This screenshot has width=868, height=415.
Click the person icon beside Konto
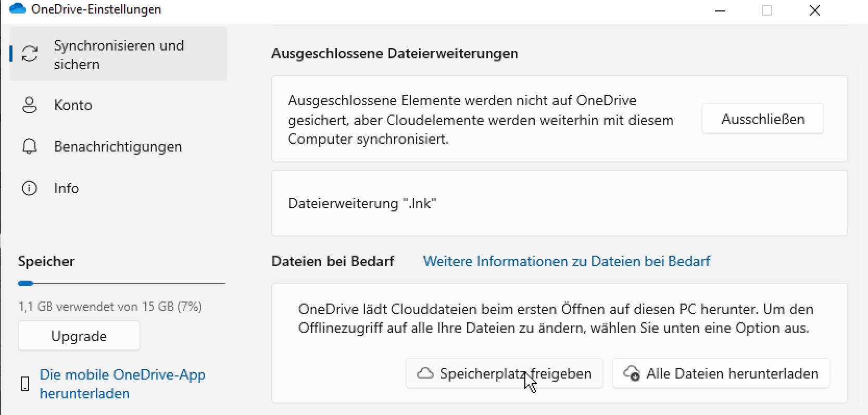coord(30,105)
